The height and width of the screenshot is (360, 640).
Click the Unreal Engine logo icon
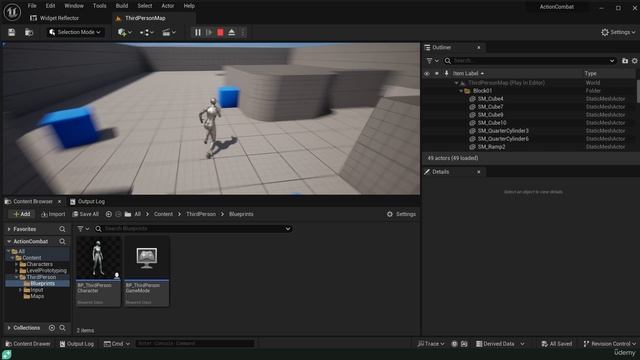click(x=12, y=12)
